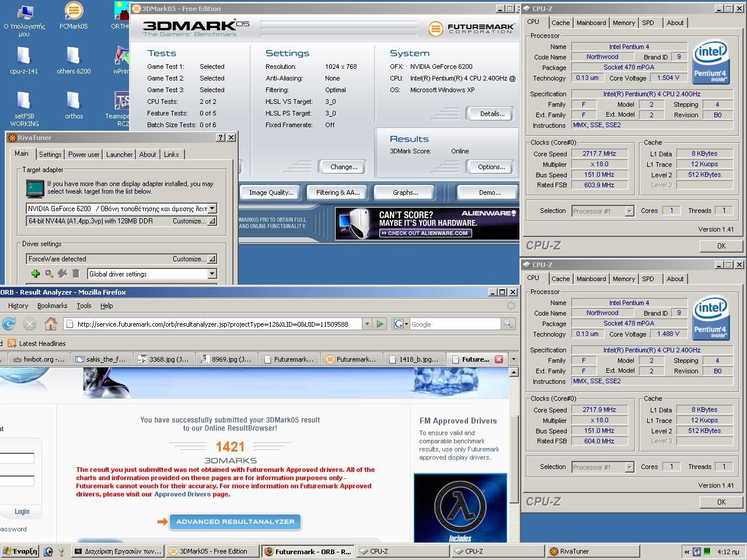Open the Google search engine selector dropdown
This screenshot has height=560, width=747.
coord(401,324)
